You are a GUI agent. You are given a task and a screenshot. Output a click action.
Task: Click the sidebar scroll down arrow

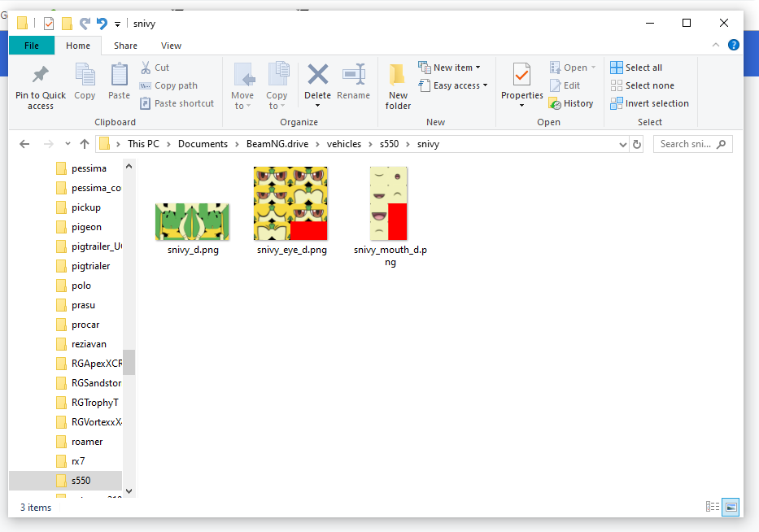coord(129,491)
